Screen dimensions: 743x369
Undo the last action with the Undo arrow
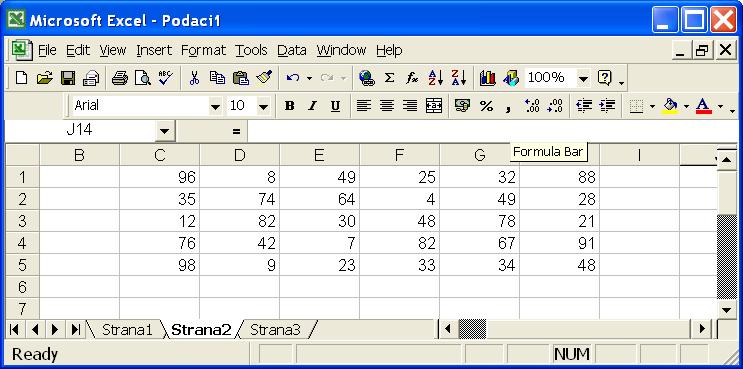[293, 78]
